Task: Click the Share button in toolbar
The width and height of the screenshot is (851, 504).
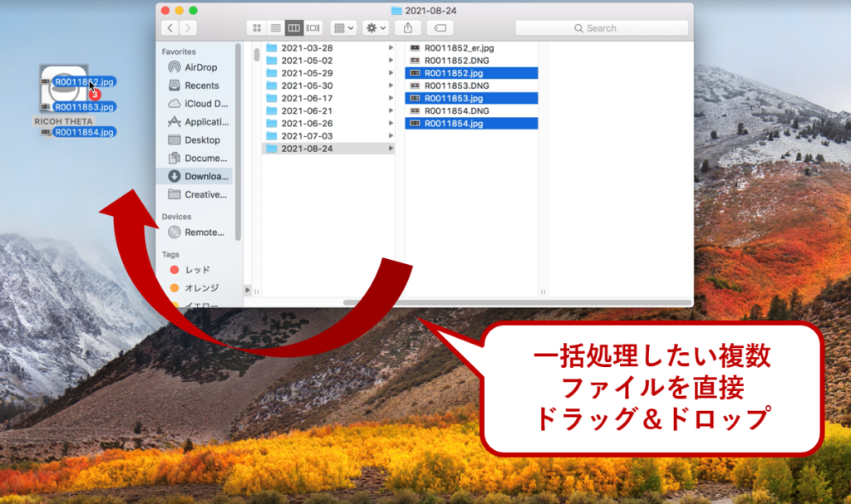Action: [408, 27]
